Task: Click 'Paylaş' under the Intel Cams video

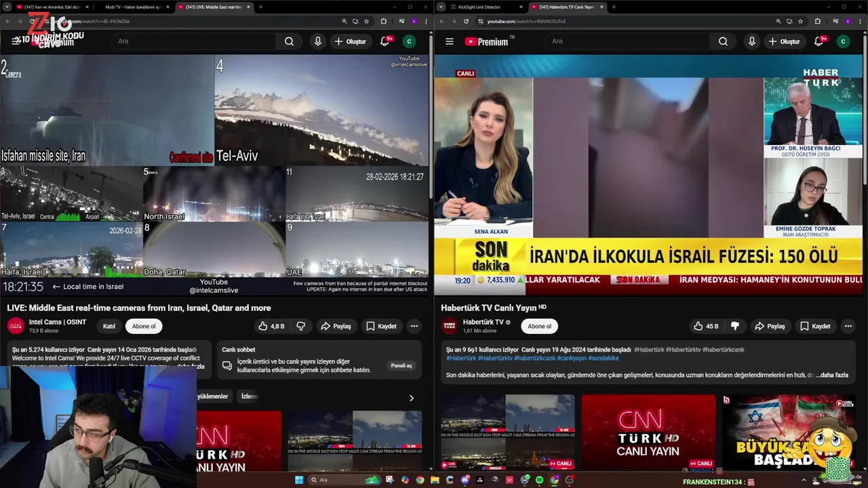Action: pyautogui.click(x=336, y=326)
